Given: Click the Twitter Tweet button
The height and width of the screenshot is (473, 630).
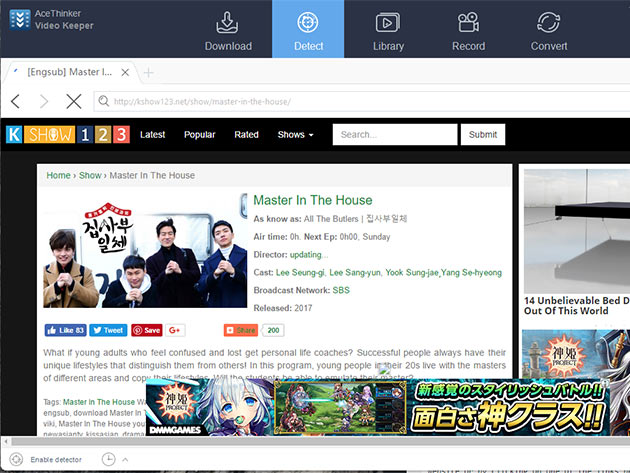Looking at the screenshot, I should [x=108, y=330].
